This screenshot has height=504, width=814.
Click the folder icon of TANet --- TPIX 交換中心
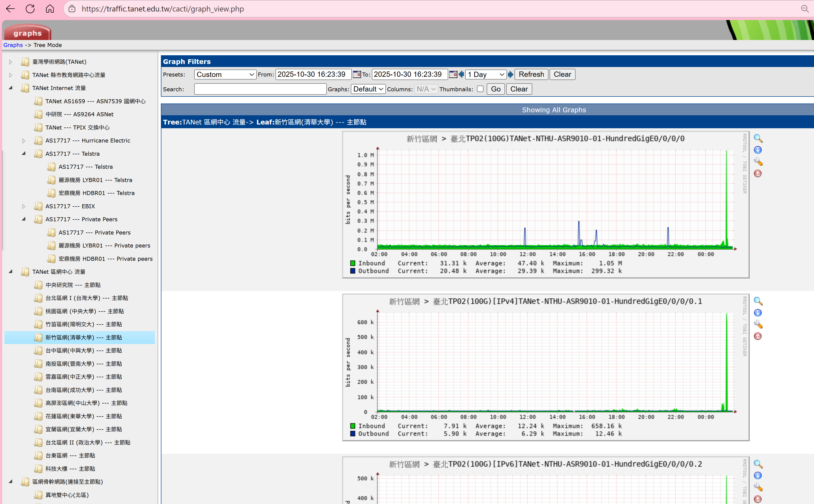38,127
